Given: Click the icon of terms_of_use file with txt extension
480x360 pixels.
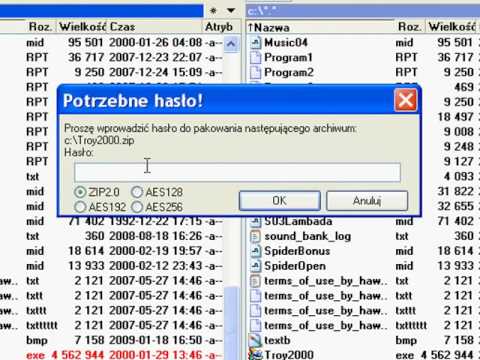Looking at the screenshot, I should pos(255,281).
